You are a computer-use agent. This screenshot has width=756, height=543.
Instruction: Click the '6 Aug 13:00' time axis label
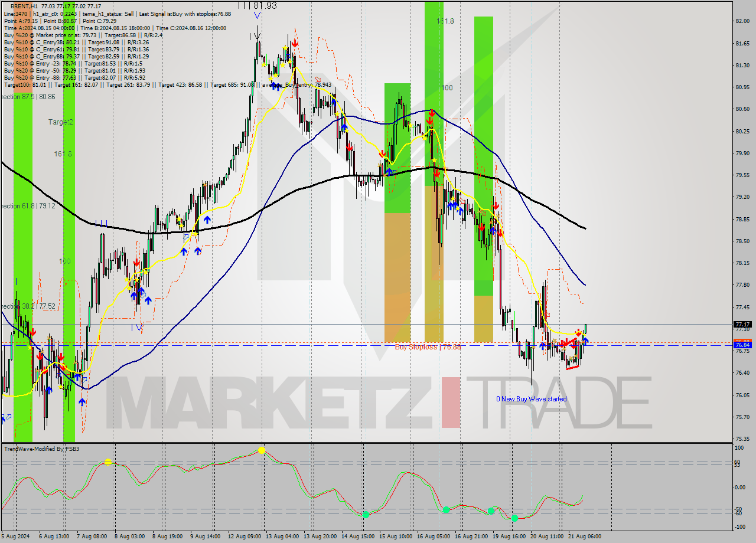53,537
